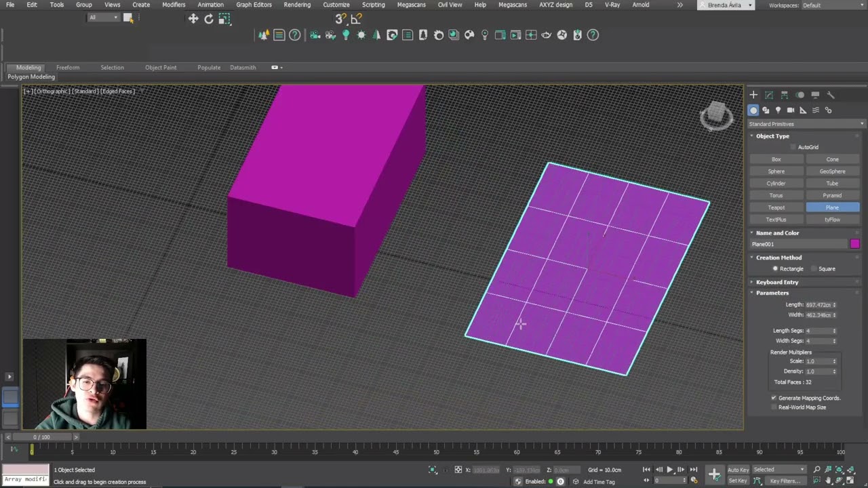Open the All selection filter dropdown
This screenshot has height=488, width=868.
(x=103, y=18)
